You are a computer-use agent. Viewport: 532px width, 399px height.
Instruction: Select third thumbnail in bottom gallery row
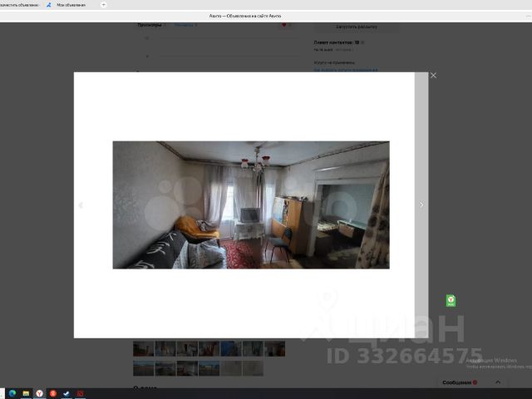coord(187,368)
